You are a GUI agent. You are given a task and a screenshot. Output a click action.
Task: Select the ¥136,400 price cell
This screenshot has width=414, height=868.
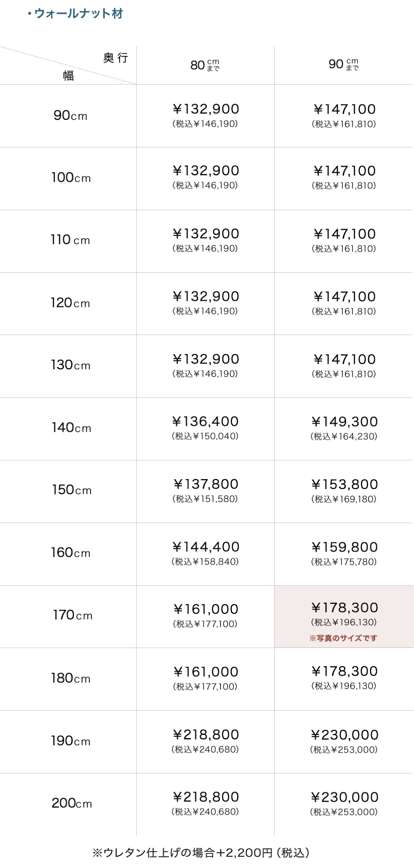[205, 422]
